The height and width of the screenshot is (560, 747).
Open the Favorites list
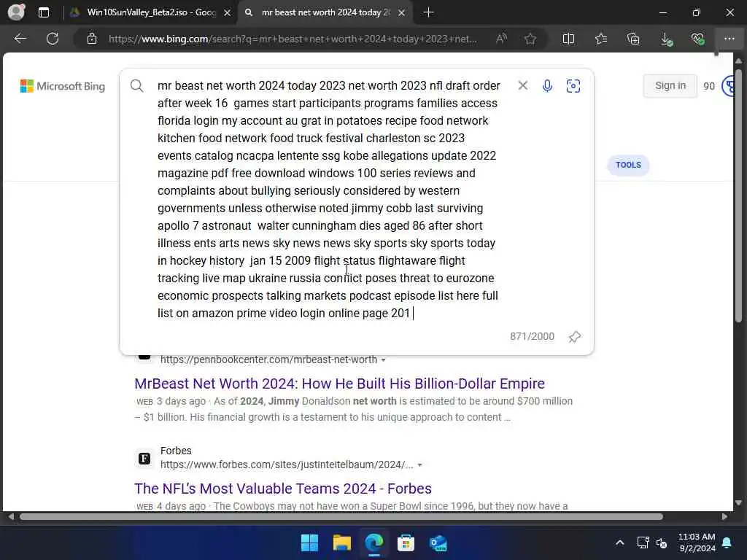pos(601,39)
